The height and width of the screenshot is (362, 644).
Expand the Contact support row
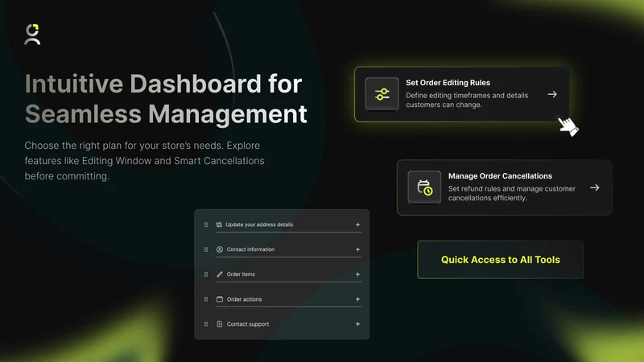click(357, 324)
